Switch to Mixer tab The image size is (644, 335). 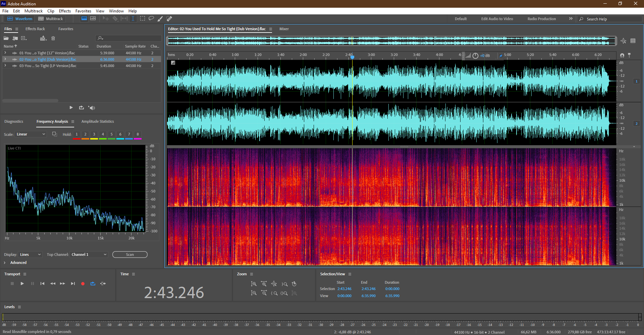[284, 29]
